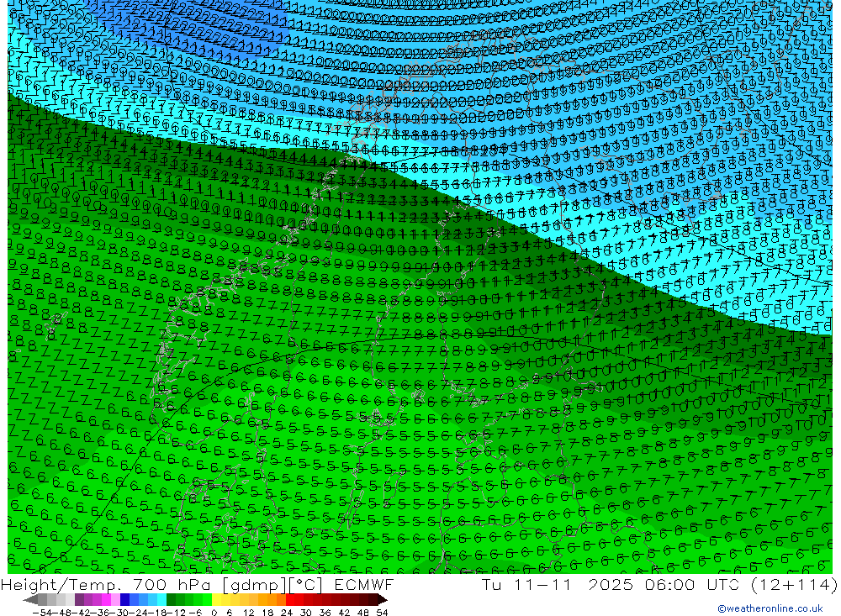The height and width of the screenshot is (616, 841).
Task: Click the '-54' legend scale label
Action: 42,613
